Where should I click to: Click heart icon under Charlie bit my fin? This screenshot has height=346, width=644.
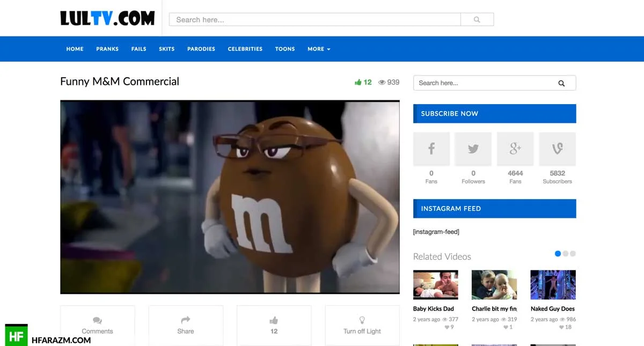click(x=505, y=327)
